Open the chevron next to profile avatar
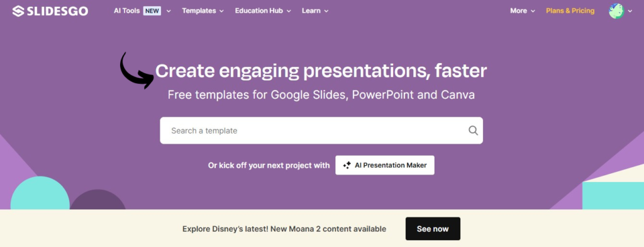This screenshot has width=644, height=247. [630, 11]
